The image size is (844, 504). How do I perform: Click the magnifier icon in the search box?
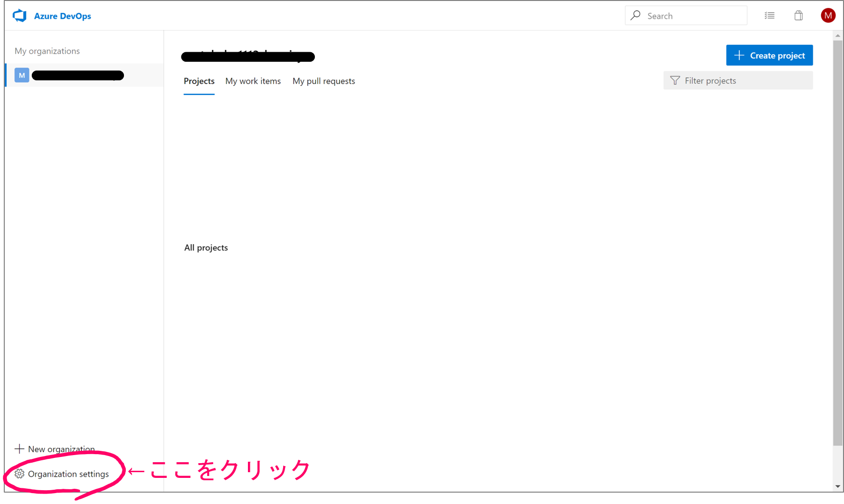click(x=635, y=15)
